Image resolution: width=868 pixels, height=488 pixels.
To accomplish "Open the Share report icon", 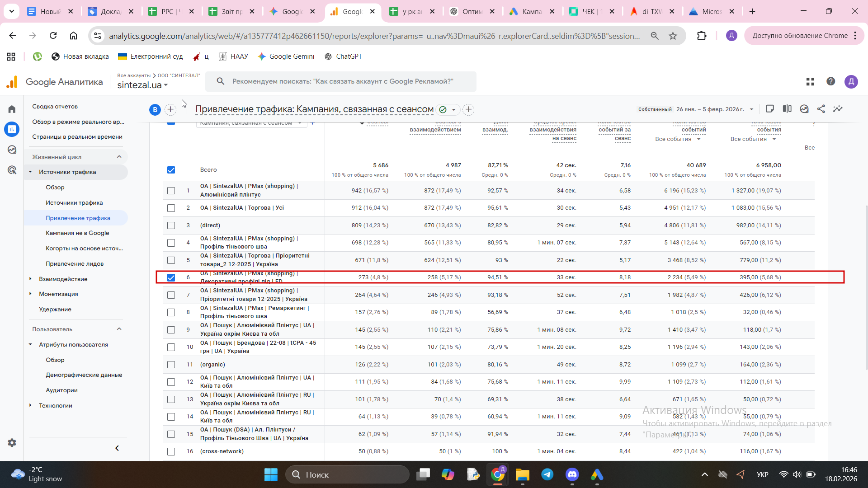I will [821, 109].
